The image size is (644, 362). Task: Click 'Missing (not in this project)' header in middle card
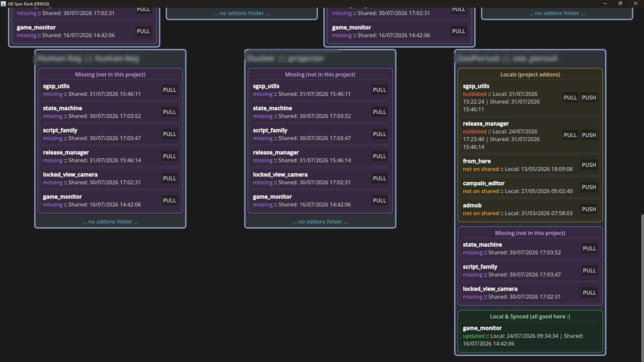(x=320, y=74)
